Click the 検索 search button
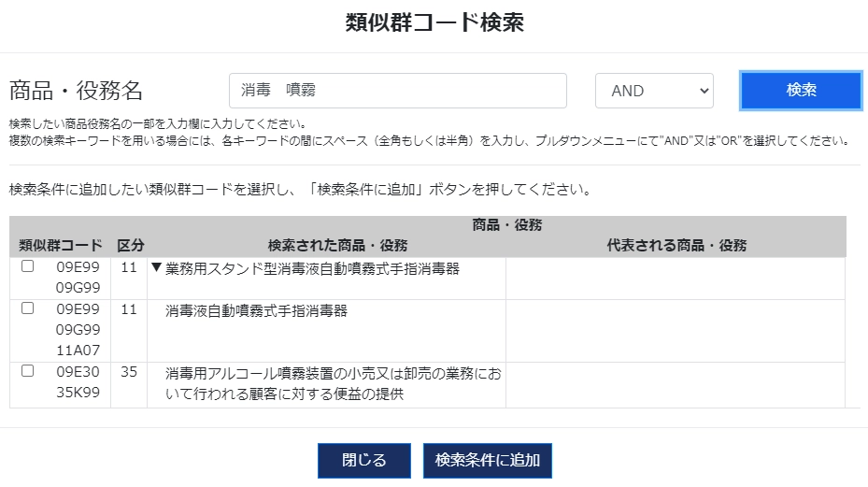Viewport: 868px width, 487px height. click(x=801, y=91)
